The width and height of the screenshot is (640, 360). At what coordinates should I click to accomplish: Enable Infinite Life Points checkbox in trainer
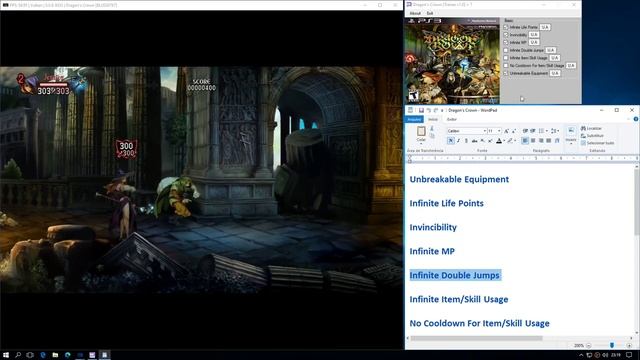(x=506, y=27)
